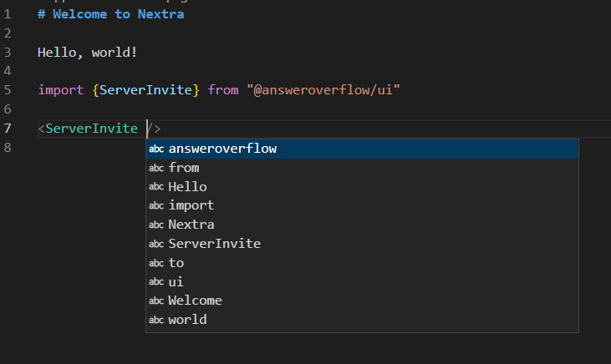Image resolution: width=611 pixels, height=364 pixels.
Task: Place cursor in "# Welcome to Nextra" heading
Action: [111, 14]
